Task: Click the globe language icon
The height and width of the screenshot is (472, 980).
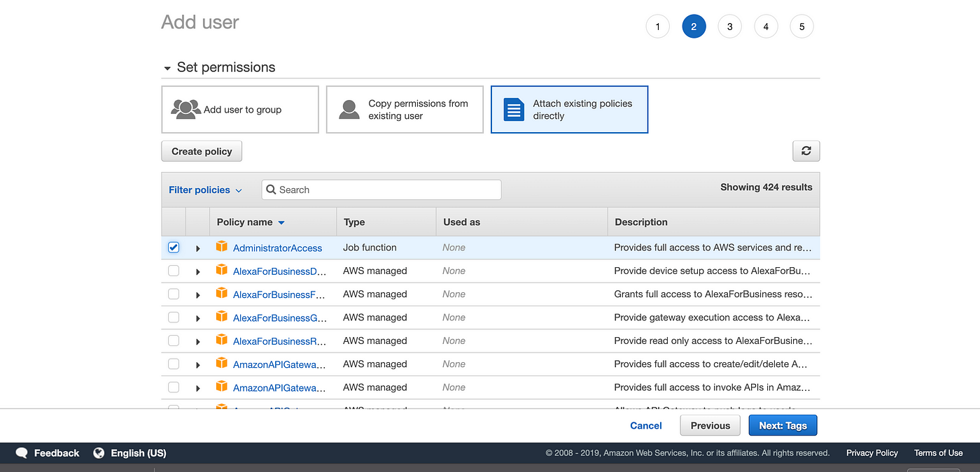Action: [x=99, y=453]
